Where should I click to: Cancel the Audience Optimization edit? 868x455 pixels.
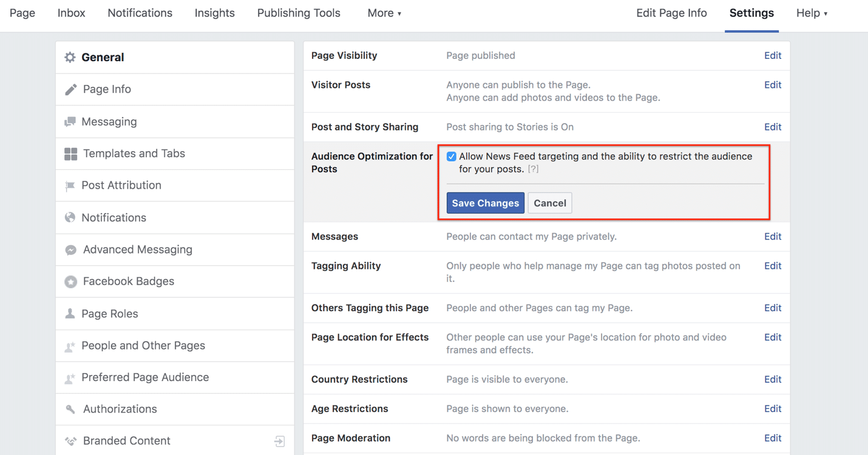pos(549,203)
